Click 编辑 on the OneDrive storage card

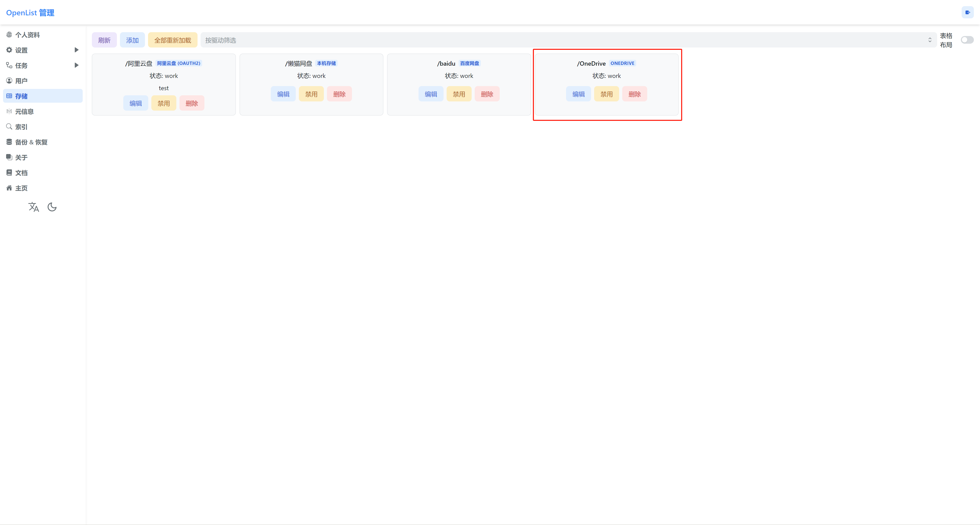pyautogui.click(x=578, y=94)
